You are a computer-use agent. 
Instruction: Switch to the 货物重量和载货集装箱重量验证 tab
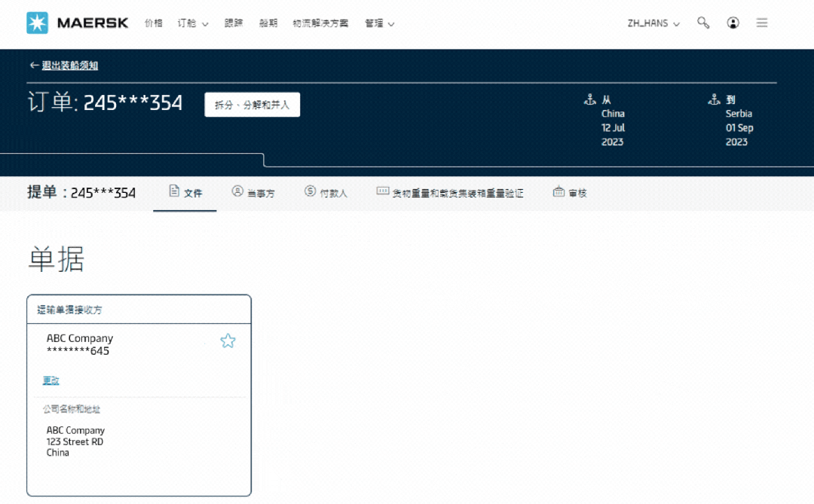click(x=449, y=193)
